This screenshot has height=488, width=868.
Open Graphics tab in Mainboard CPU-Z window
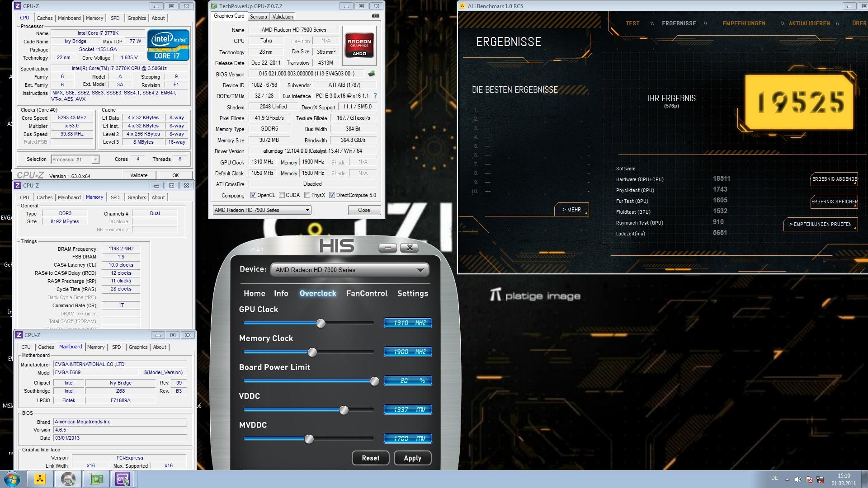pyautogui.click(x=138, y=347)
